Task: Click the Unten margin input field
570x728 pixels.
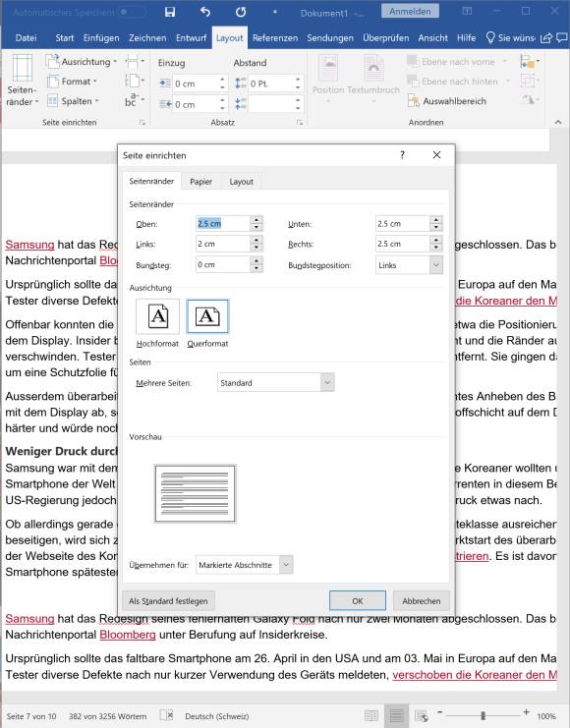Action: [x=402, y=224]
